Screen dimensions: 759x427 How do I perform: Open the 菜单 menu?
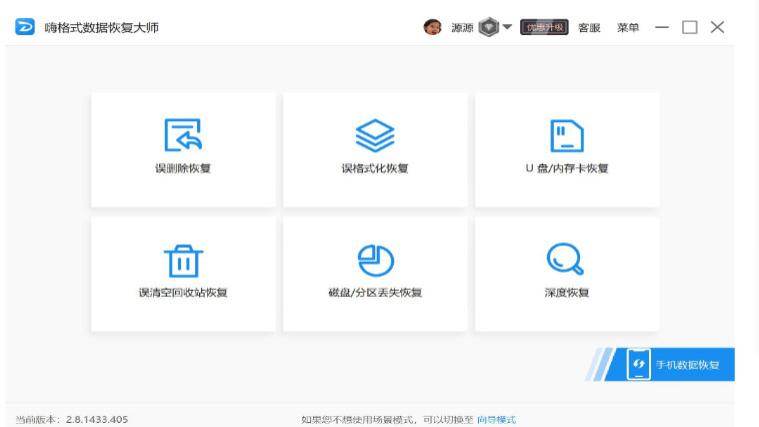(628, 28)
